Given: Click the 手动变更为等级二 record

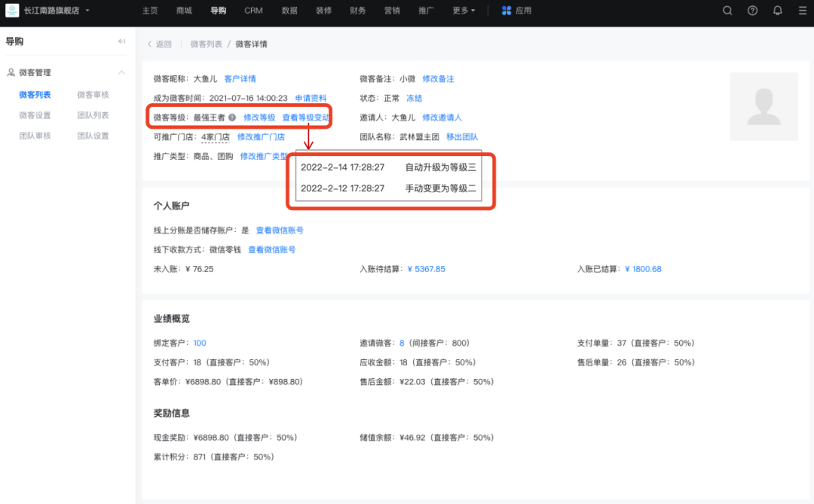Looking at the screenshot, I should pos(440,188).
